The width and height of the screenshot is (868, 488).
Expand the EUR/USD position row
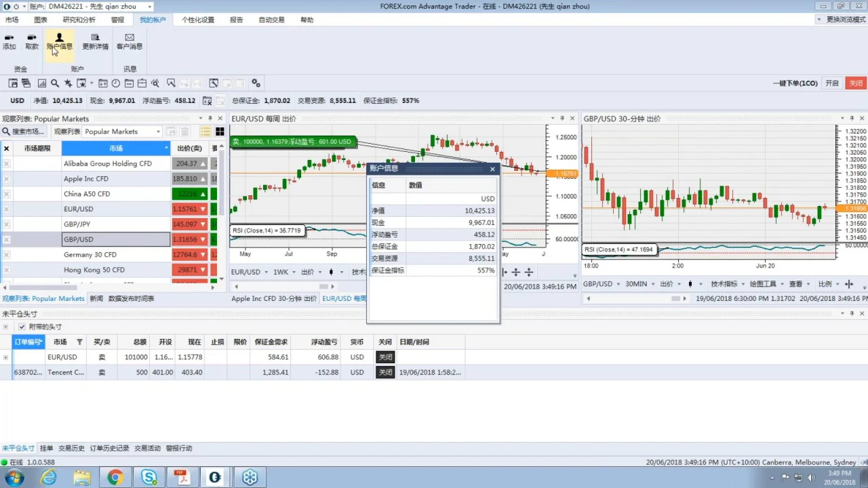(5, 357)
